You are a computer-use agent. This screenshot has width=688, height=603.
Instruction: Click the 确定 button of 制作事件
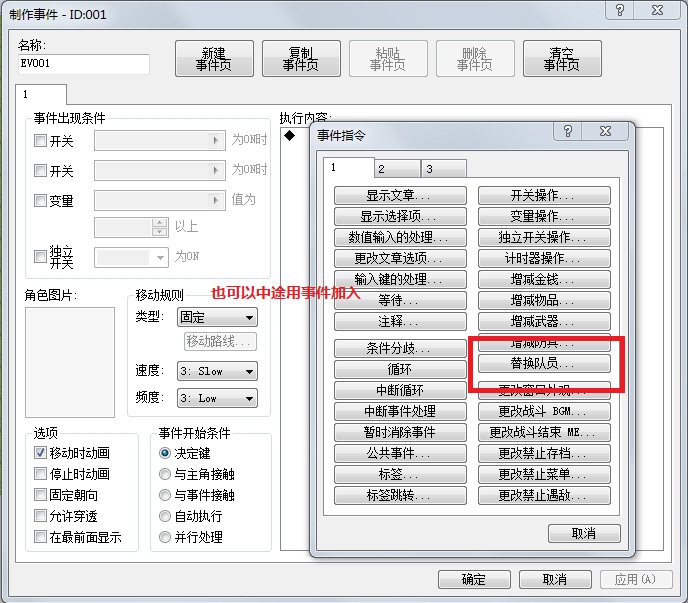(474, 580)
